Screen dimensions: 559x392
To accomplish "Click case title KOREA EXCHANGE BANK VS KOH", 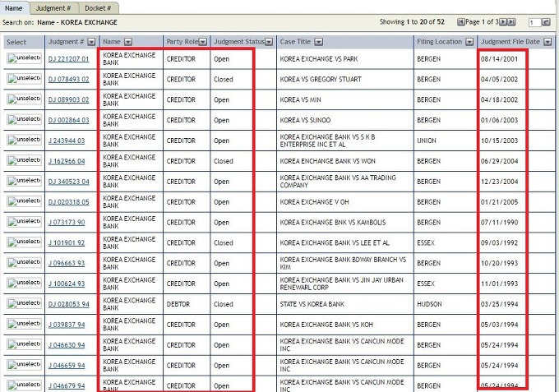I will click(x=326, y=325).
